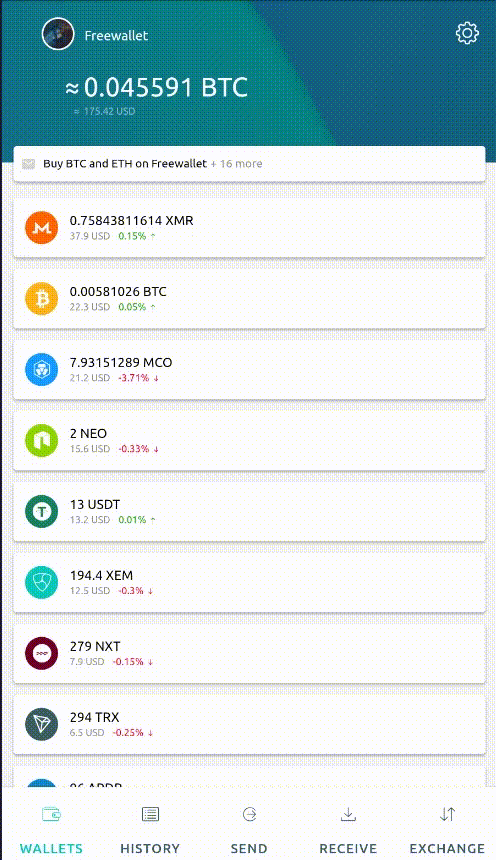
Task: Open the History tab
Action: click(150, 830)
